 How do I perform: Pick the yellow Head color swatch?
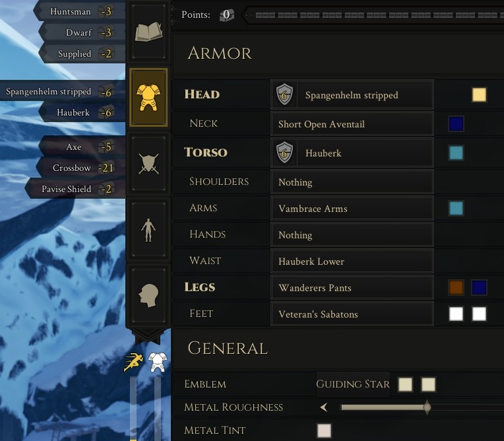pos(479,94)
